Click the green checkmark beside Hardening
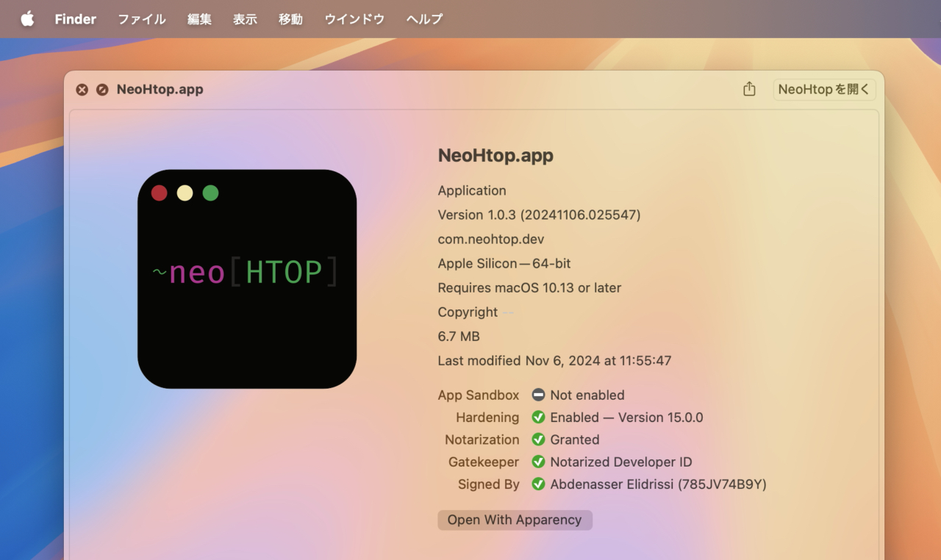 pyautogui.click(x=538, y=417)
